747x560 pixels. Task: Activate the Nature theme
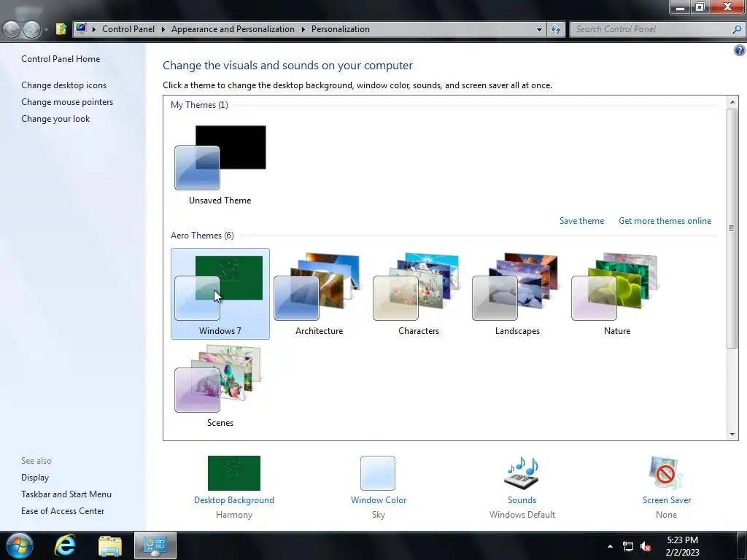point(616,293)
